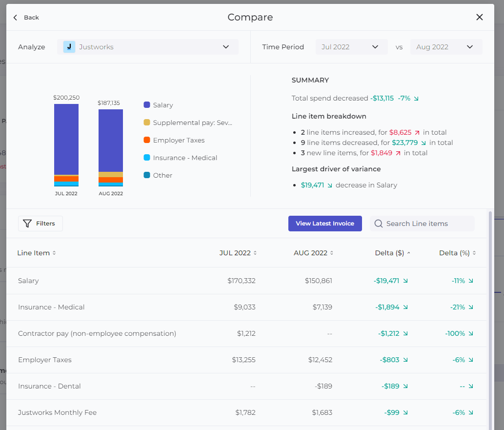Screen dimensions: 504x430
Task: Open the Filters button
Action: coord(40,224)
